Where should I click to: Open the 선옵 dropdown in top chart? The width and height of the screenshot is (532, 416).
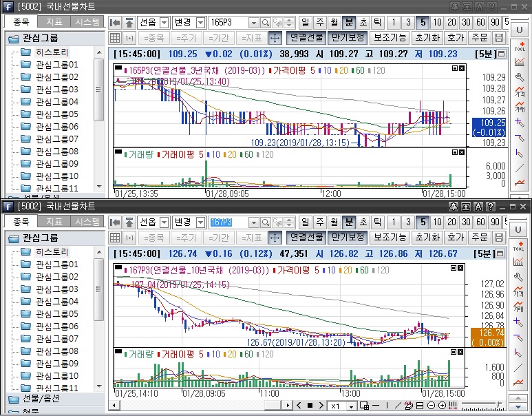tap(164, 22)
